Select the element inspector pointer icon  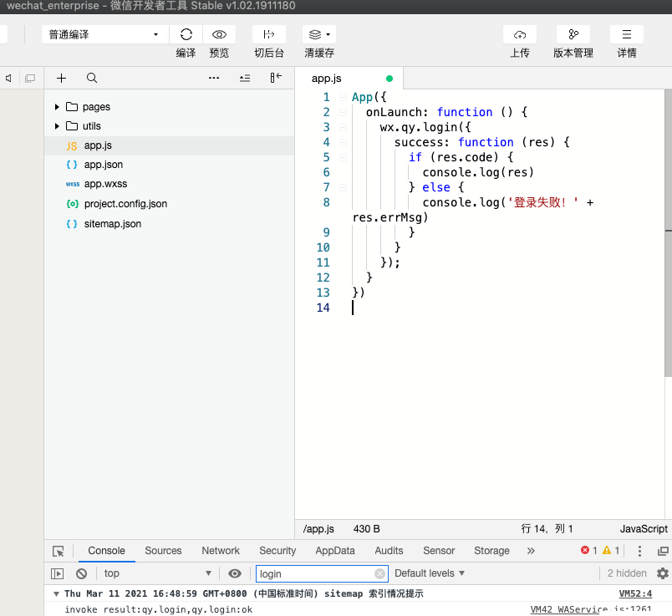coord(58,551)
